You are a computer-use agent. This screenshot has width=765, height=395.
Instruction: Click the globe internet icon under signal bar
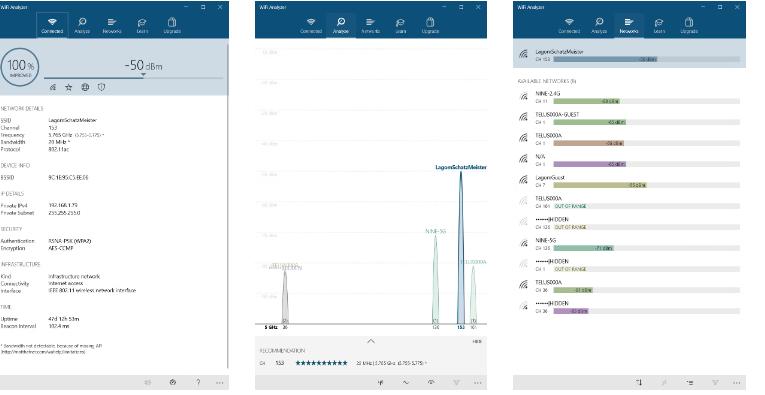(85, 87)
